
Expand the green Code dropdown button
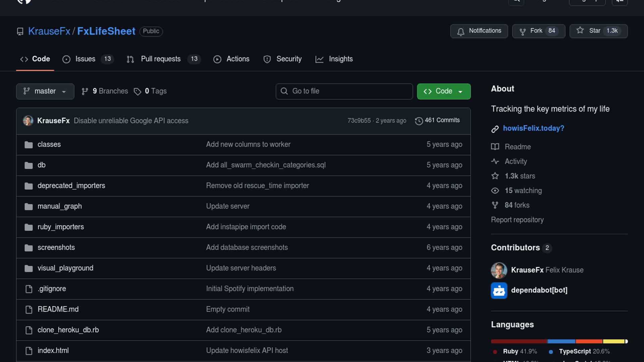(443, 92)
